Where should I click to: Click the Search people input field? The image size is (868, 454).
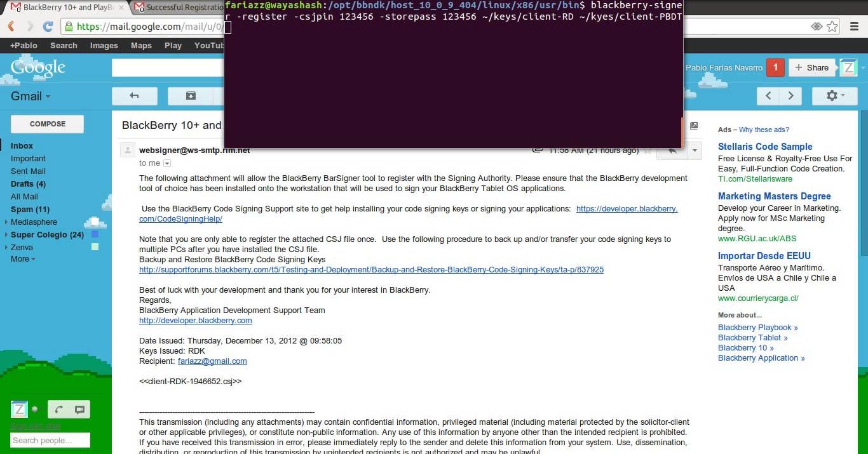(50, 440)
